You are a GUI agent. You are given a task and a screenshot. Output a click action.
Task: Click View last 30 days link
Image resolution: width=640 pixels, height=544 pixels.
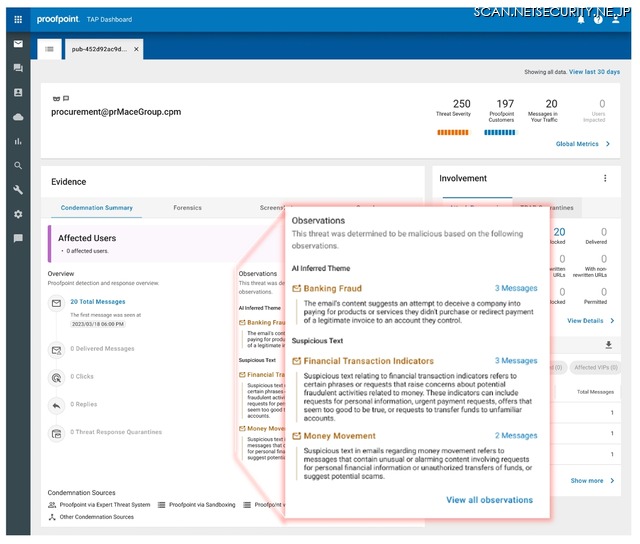pos(594,72)
